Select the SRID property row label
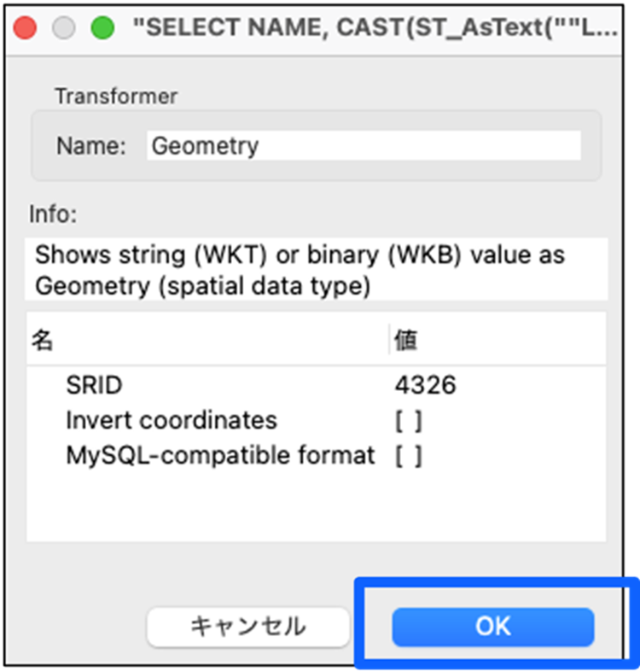 pos(94,385)
